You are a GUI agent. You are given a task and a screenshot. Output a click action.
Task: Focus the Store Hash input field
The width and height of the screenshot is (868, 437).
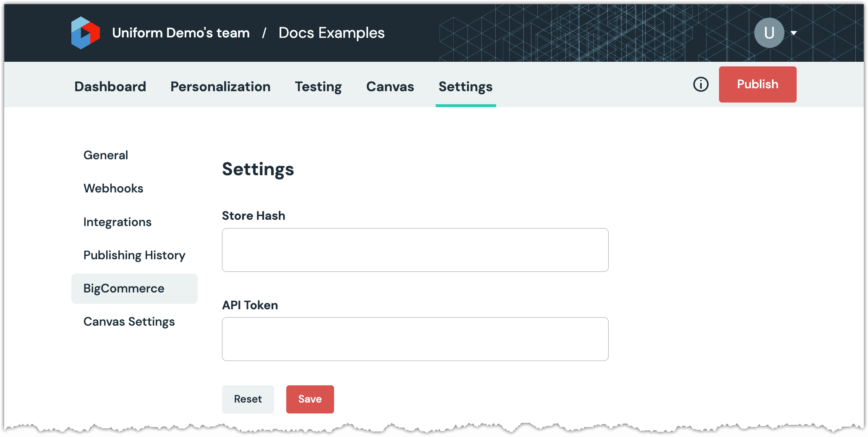[x=415, y=250]
